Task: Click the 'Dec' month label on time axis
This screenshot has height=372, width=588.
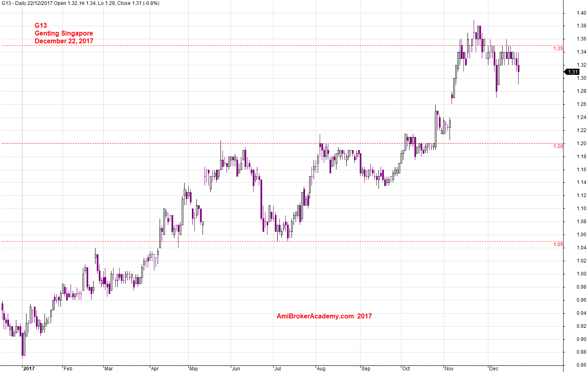Action: click(x=494, y=369)
